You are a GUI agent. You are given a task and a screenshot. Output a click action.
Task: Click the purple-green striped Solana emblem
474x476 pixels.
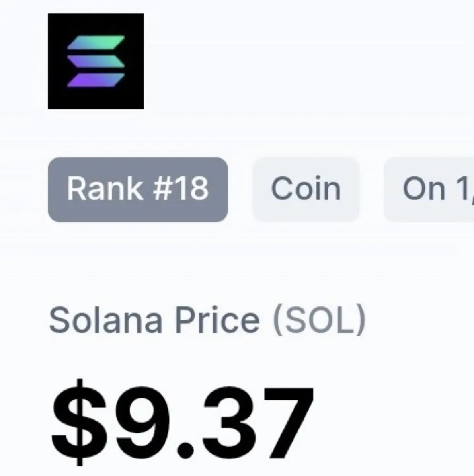coord(96,61)
